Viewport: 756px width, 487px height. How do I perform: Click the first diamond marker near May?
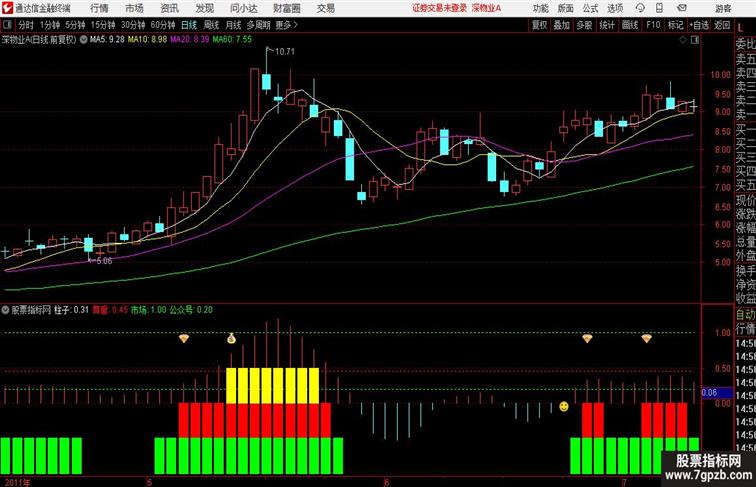tap(184, 338)
